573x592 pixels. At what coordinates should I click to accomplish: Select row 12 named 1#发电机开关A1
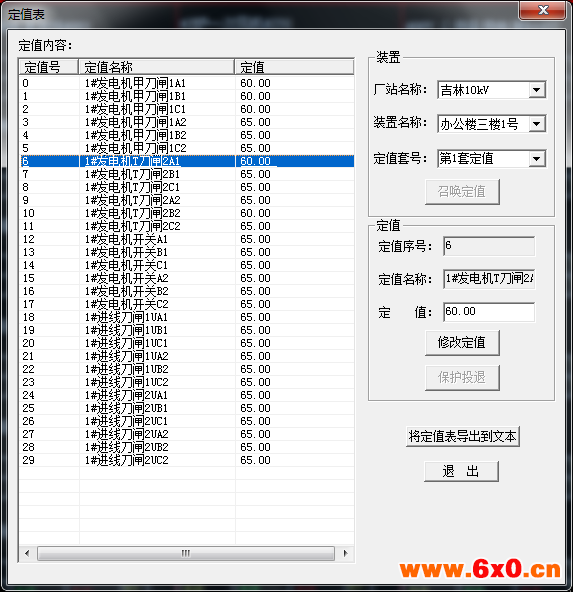(x=187, y=239)
